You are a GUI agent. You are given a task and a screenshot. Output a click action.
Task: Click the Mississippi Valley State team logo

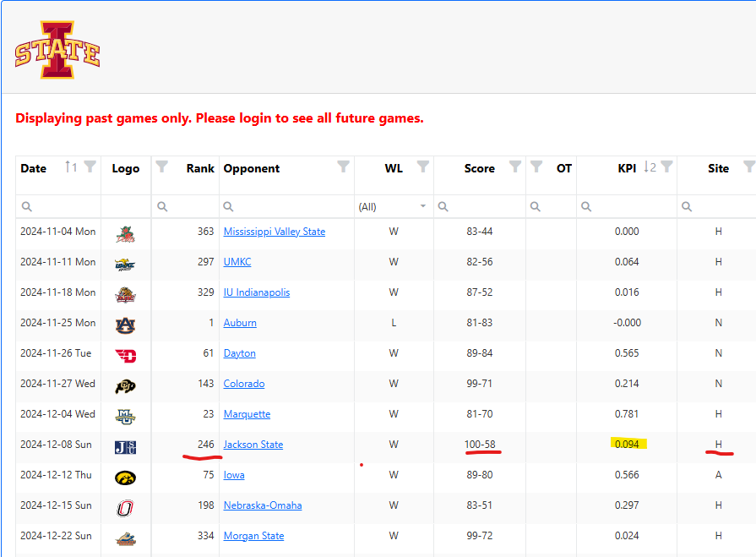pos(125,234)
